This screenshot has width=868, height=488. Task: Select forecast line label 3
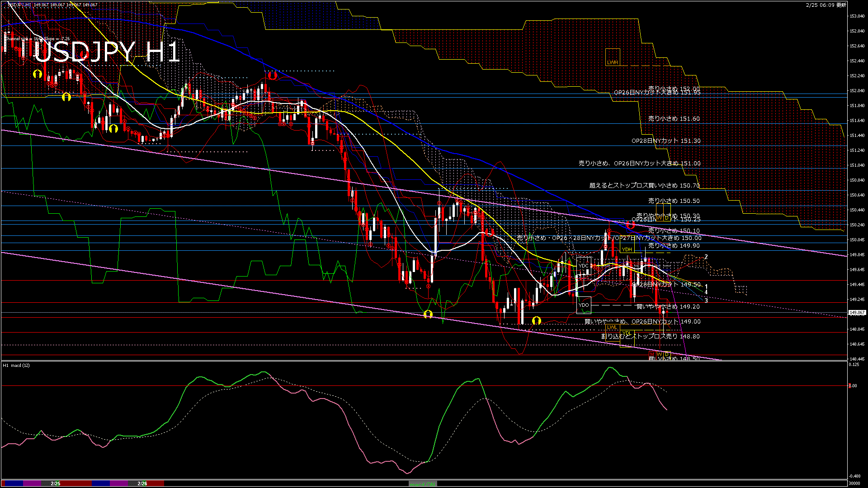click(x=706, y=300)
